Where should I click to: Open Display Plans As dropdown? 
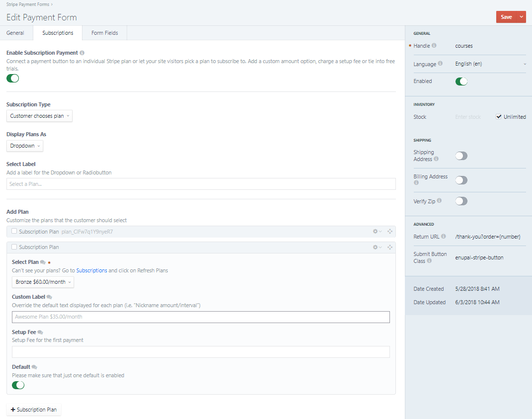tap(25, 146)
